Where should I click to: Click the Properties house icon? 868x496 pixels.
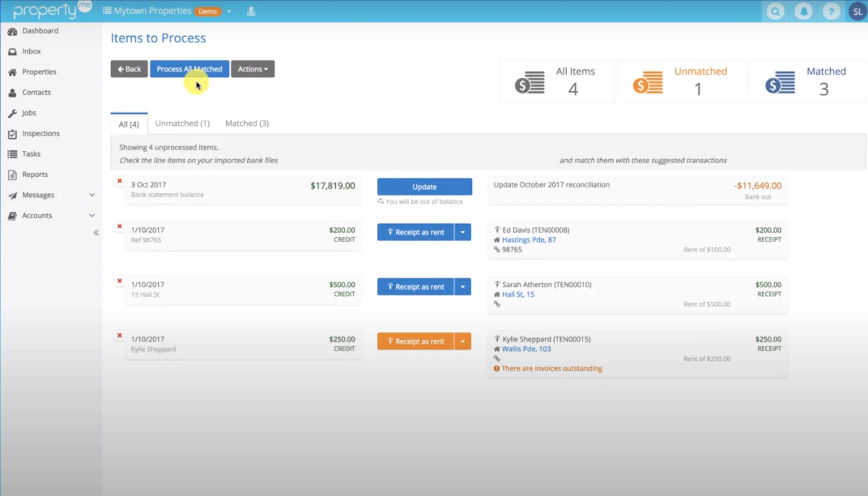tap(12, 72)
